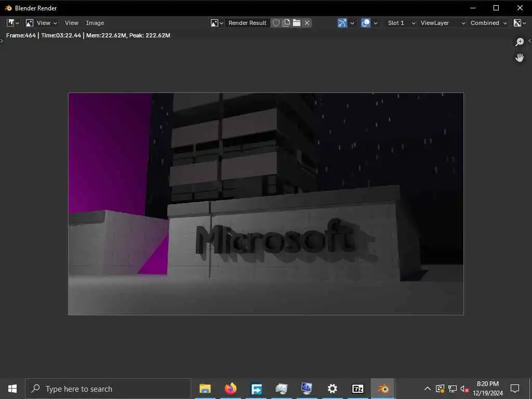Open the View menu
Viewport: 532px width, 399px height.
pos(71,23)
